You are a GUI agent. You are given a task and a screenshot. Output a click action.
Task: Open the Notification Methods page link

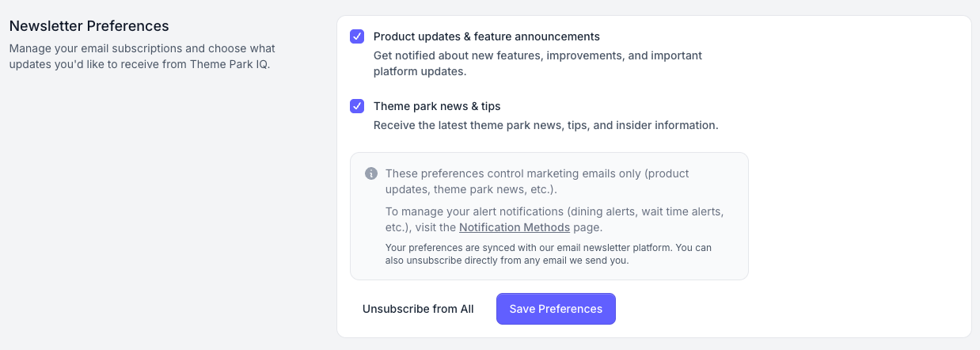click(515, 227)
